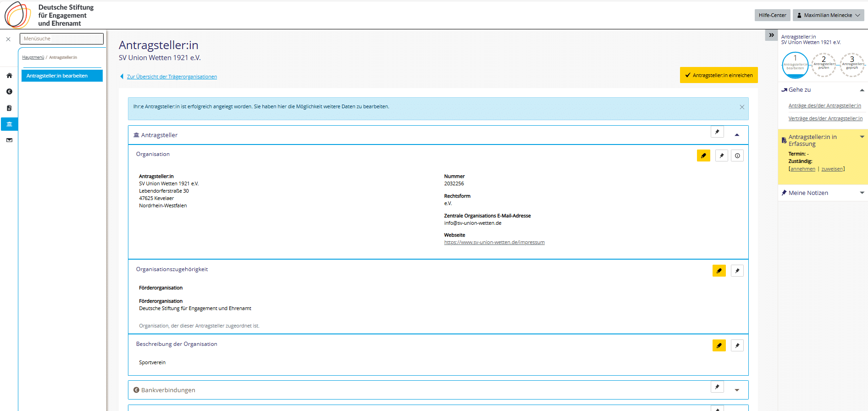868x411 pixels.
Task: Go to Hauptmenü breadcrumb link
Action: pyautogui.click(x=33, y=58)
